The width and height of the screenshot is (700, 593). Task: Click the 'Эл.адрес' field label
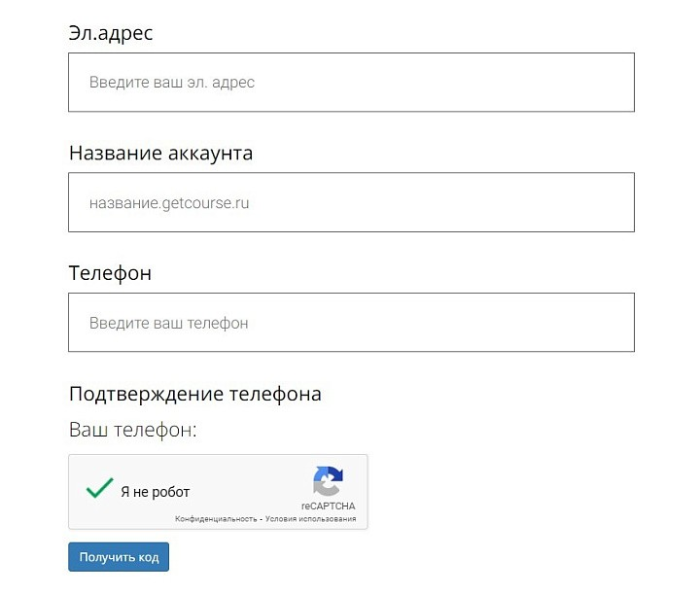click(x=111, y=33)
